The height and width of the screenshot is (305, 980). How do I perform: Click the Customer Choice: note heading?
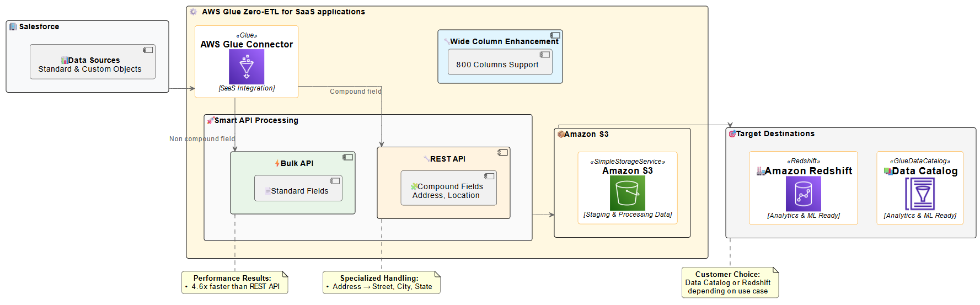tap(727, 274)
